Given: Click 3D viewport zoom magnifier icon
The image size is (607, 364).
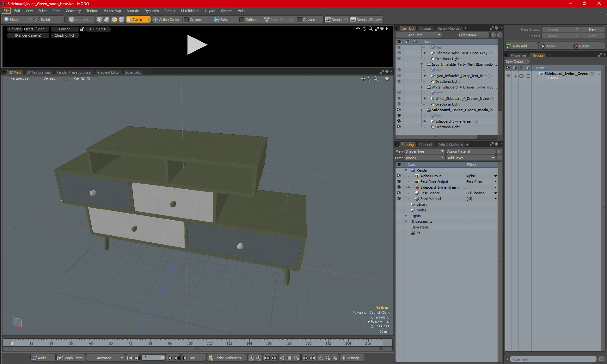Looking at the screenshot, I should point(376,79).
